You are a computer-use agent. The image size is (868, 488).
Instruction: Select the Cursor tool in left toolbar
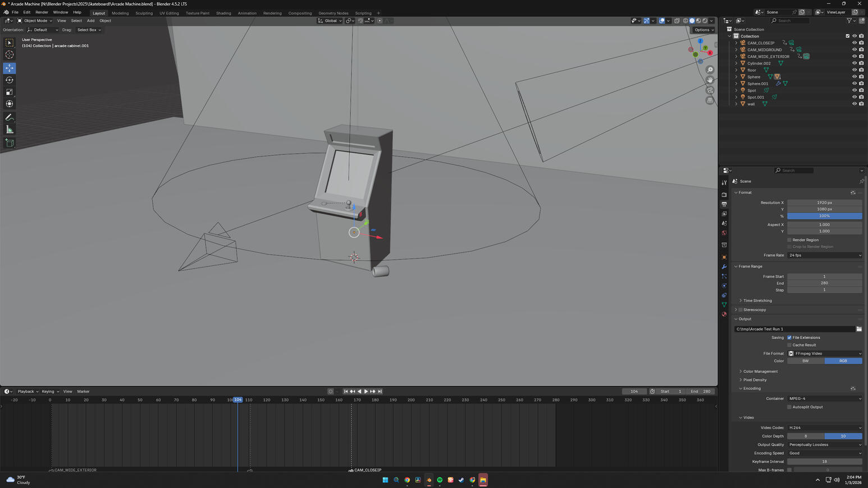(10, 54)
